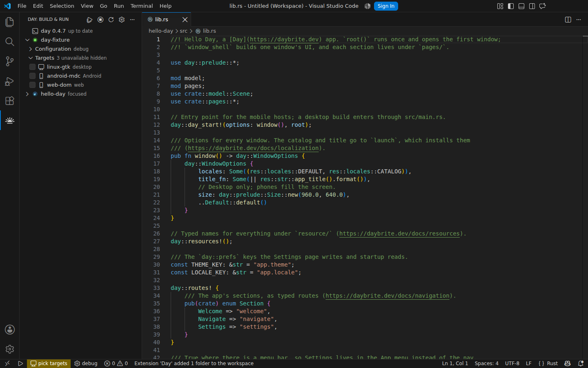
Task: Click the Day panel reload button
Action: coord(111,20)
